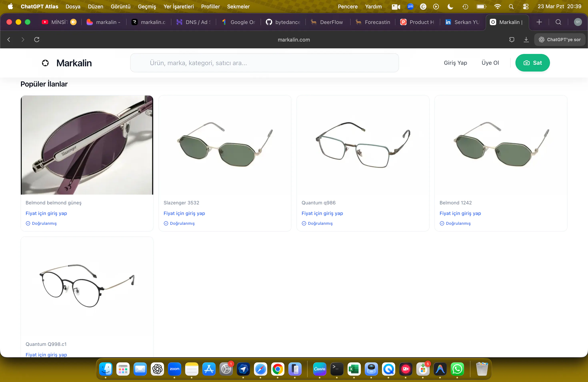
Task: Open Canva from the dock
Action: pos(320,369)
